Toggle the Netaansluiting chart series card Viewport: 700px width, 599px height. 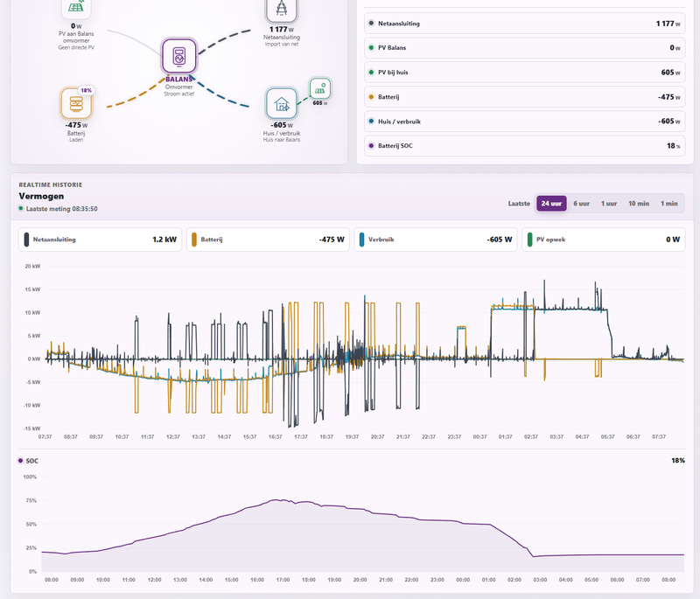tap(101, 240)
